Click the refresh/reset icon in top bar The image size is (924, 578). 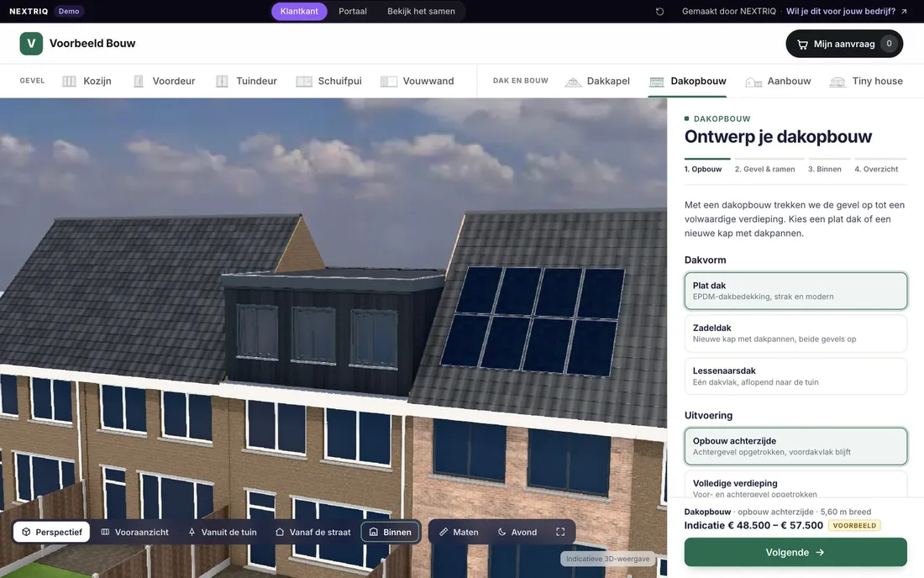pyautogui.click(x=659, y=11)
